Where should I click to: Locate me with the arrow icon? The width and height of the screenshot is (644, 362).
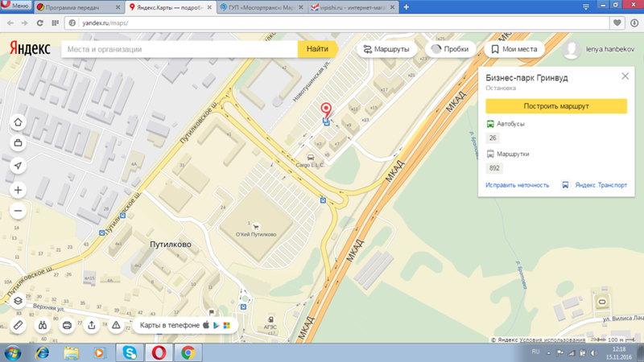tap(18, 166)
